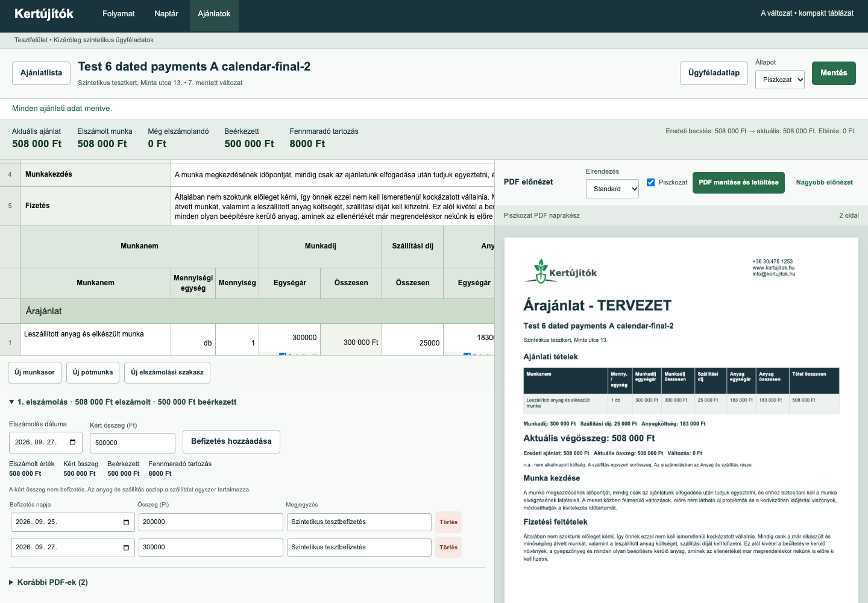Click the Kertújítók logo in PDF preview

pos(561,271)
